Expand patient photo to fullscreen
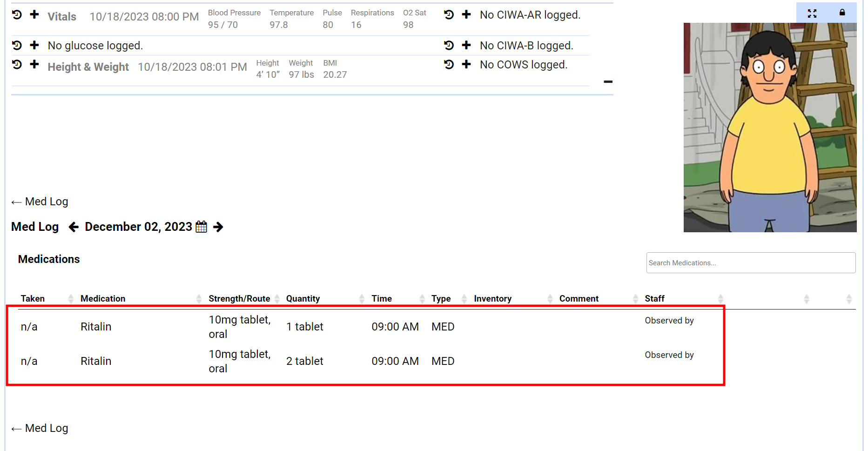 (x=812, y=13)
